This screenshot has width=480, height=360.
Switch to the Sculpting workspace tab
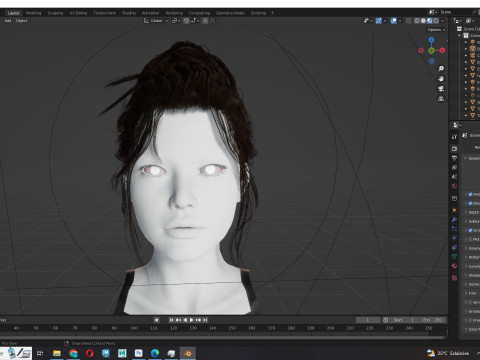tap(55, 13)
